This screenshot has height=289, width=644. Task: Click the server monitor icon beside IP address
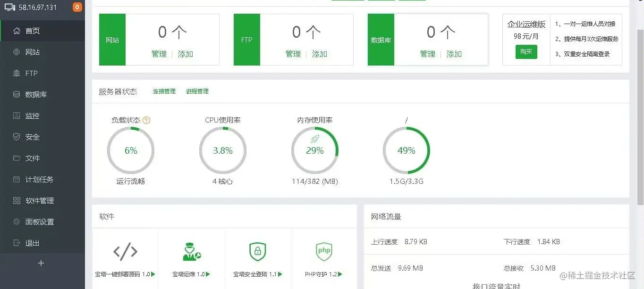coord(10,7)
